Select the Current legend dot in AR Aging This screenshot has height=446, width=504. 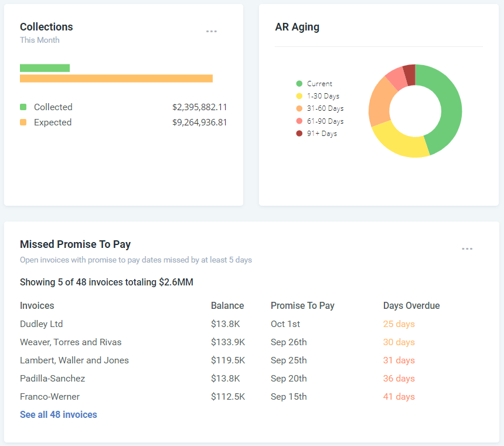coord(300,83)
